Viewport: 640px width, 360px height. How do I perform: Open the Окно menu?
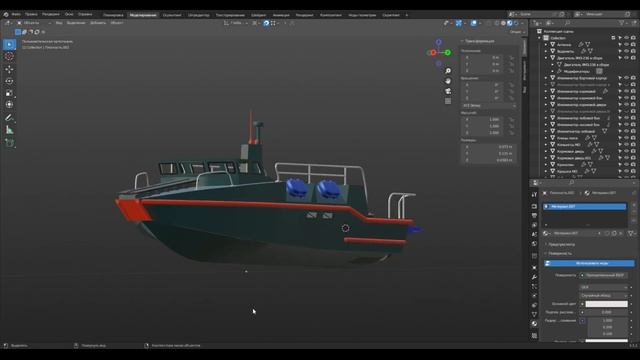pyautogui.click(x=69, y=14)
